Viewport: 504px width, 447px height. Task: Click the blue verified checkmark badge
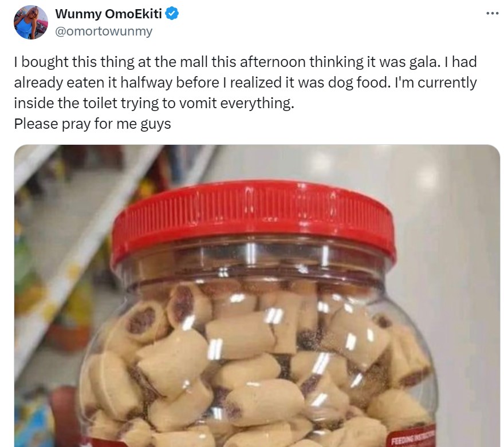(x=172, y=14)
